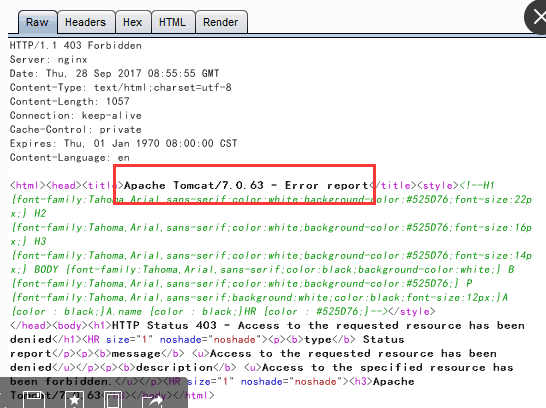Click the 'Date: Thu, 28 Sep 2017' header line
Viewport: 546px width, 408px height.
click(115, 73)
